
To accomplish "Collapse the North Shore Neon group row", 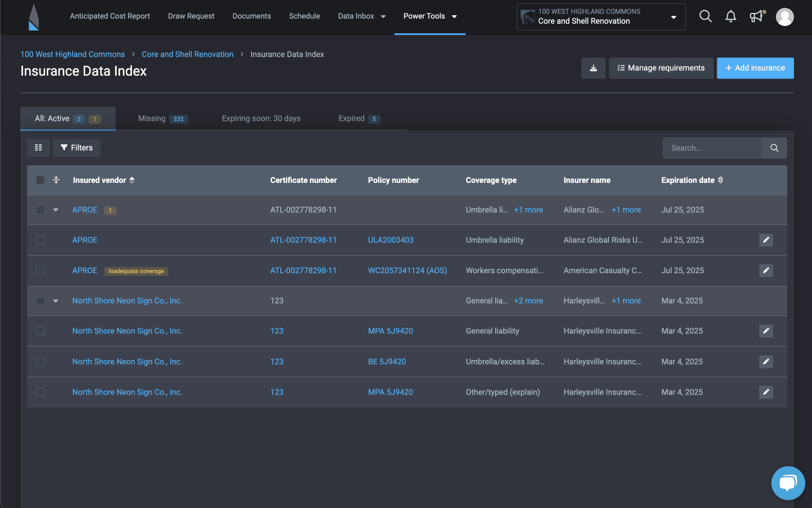I will pos(56,301).
